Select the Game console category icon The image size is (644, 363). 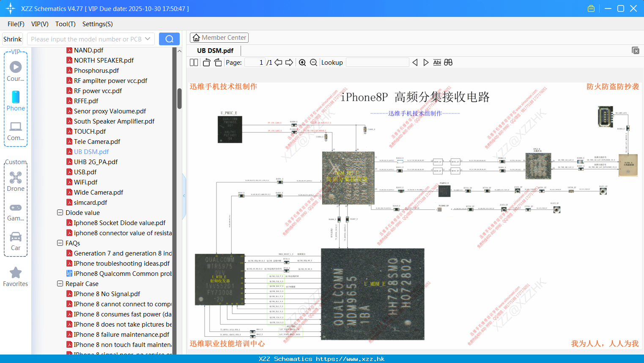point(16,212)
